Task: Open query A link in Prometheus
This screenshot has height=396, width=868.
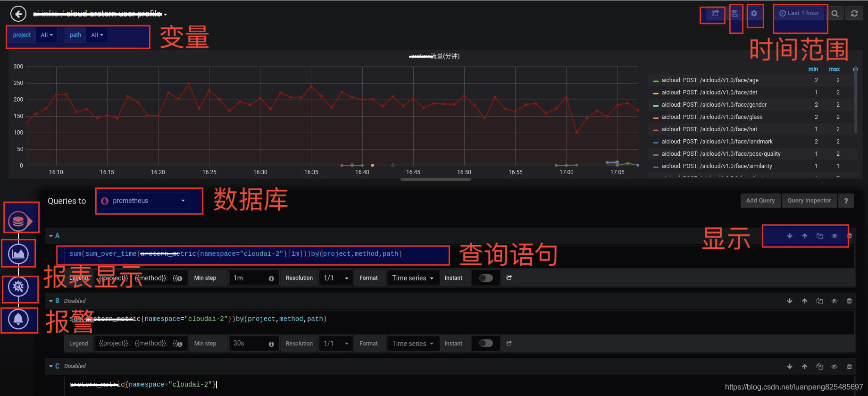Action: coord(509,278)
